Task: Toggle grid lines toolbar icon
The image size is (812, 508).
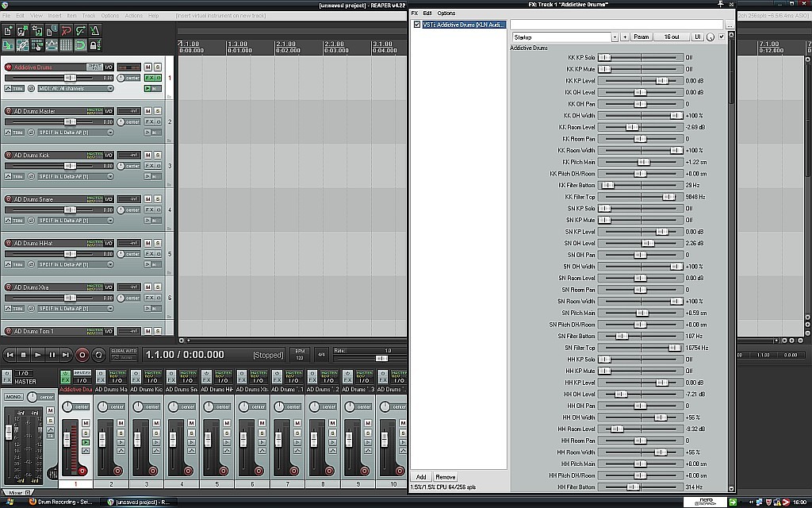Action: point(67,45)
